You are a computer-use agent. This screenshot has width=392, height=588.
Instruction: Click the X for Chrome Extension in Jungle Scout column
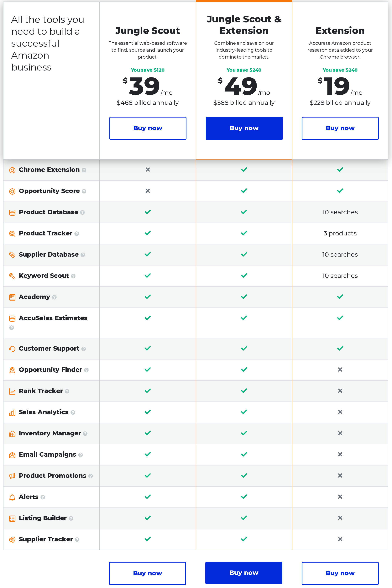point(148,170)
